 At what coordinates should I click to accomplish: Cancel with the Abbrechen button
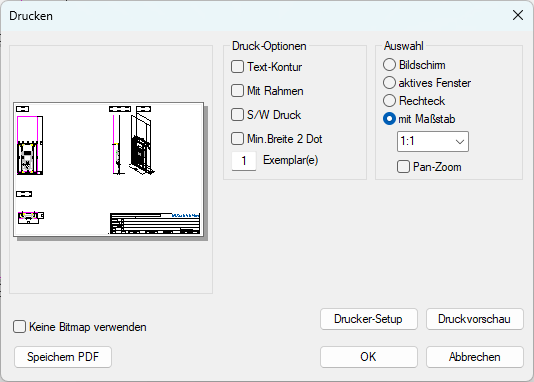point(474,357)
